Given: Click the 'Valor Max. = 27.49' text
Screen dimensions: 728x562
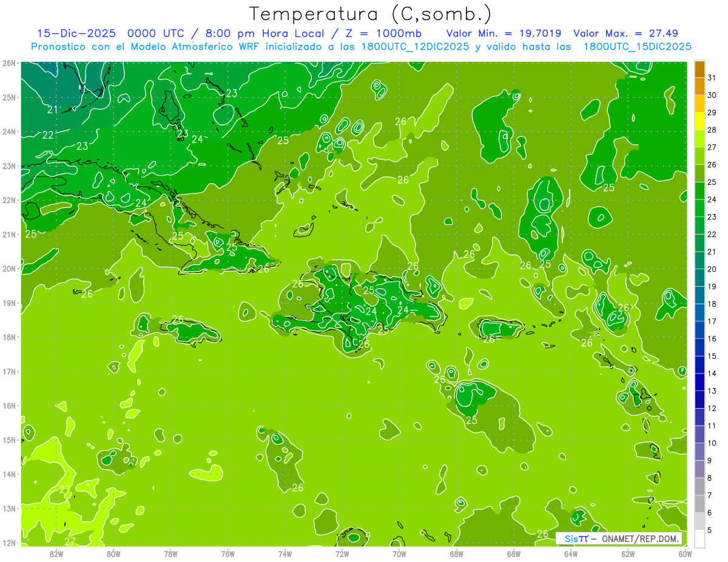Looking at the screenshot, I should (625, 33).
